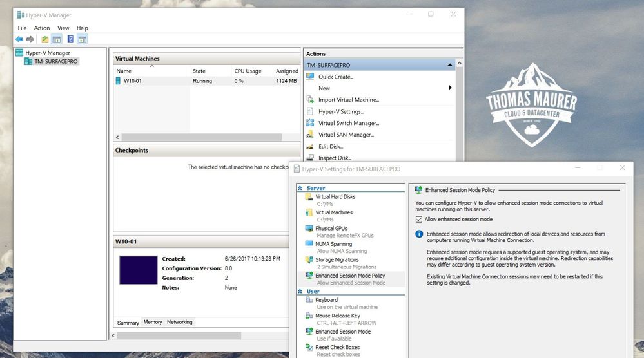Screen dimensions: 644x358
Task: Select the Running state cell of W10-01
Action: tap(202, 81)
